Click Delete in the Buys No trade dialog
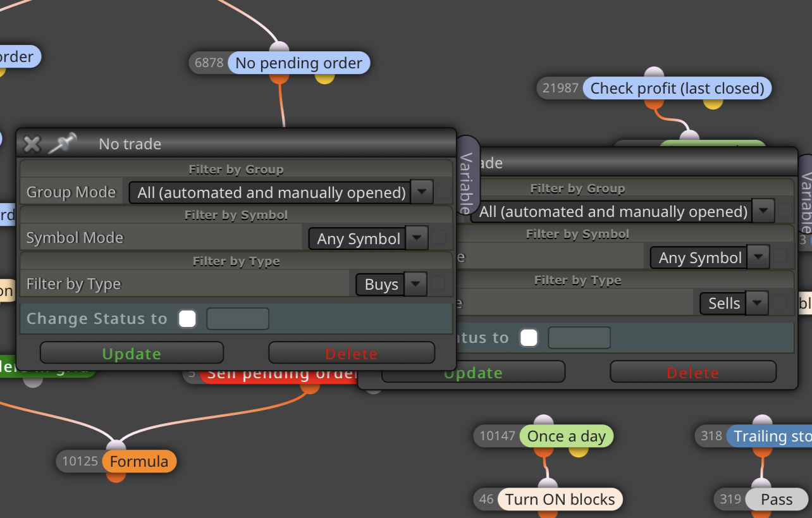 (x=352, y=353)
